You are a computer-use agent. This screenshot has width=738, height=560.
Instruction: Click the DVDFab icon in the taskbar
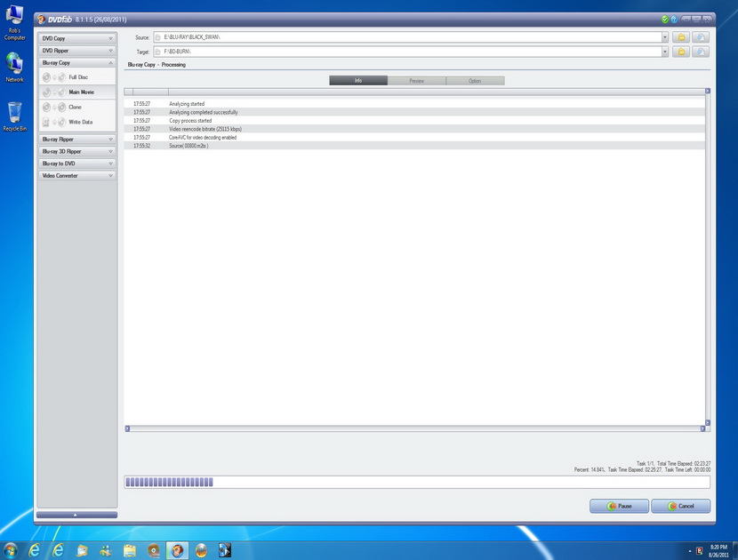tap(177, 549)
